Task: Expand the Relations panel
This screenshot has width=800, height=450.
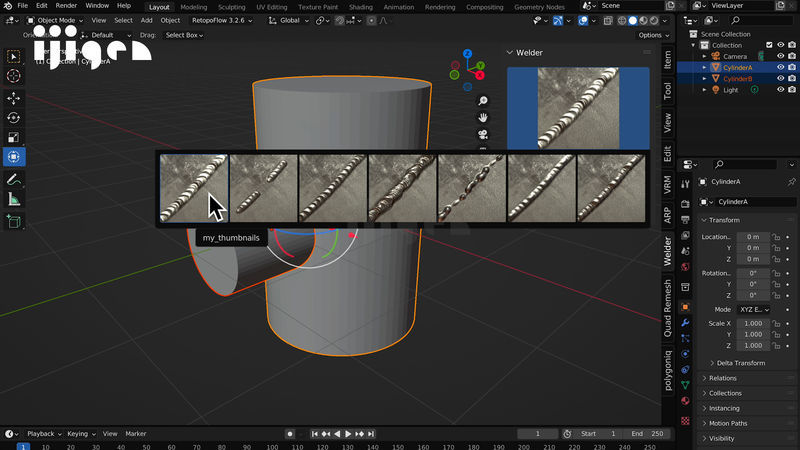Action: tap(723, 378)
